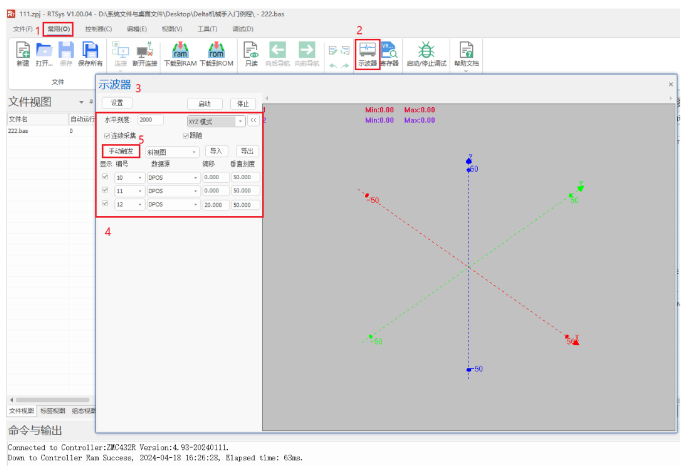This screenshot has width=688, height=470.
Task: Click the Download to ROM icon
Action: [216, 50]
